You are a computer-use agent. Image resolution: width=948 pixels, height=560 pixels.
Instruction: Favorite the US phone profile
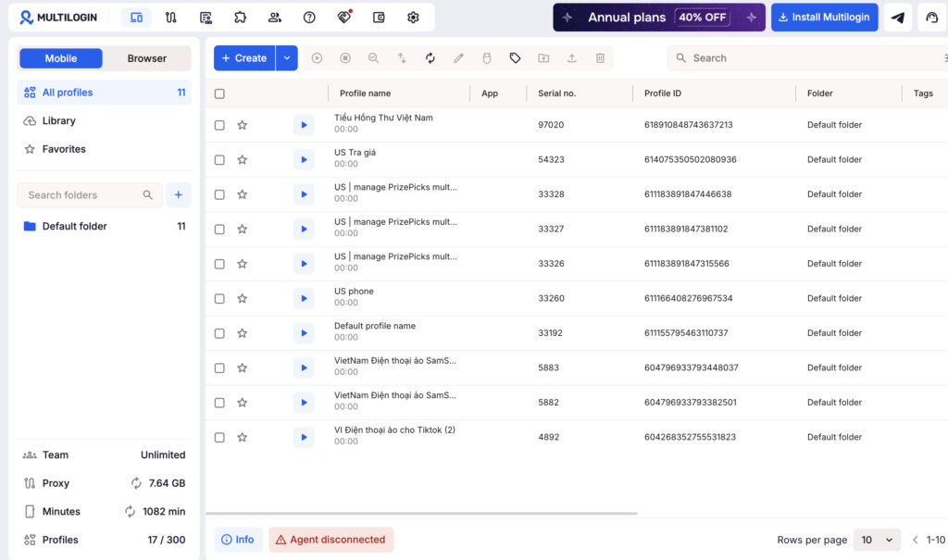[242, 299]
